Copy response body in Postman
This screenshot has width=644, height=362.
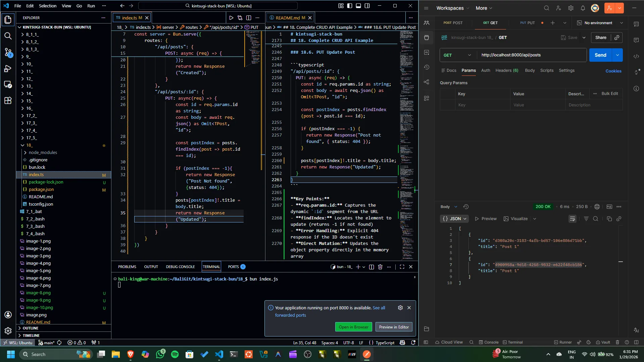(609, 219)
